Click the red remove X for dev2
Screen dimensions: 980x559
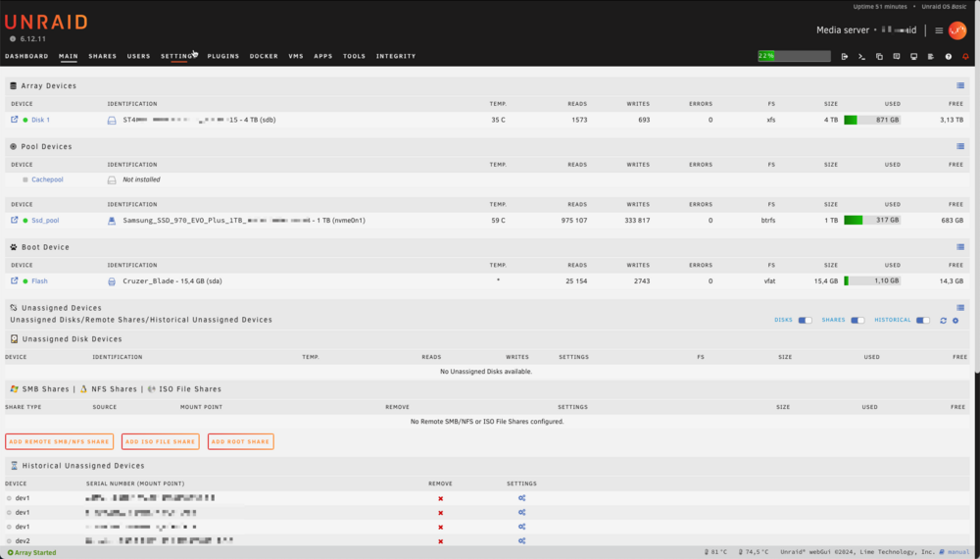point(441,541)
